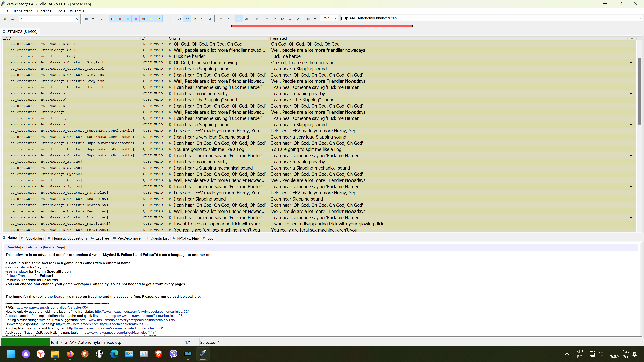The height and width of the screenshot is (362, 644).
Task: Open the Nexus Page link
Action: click(54, 247)
